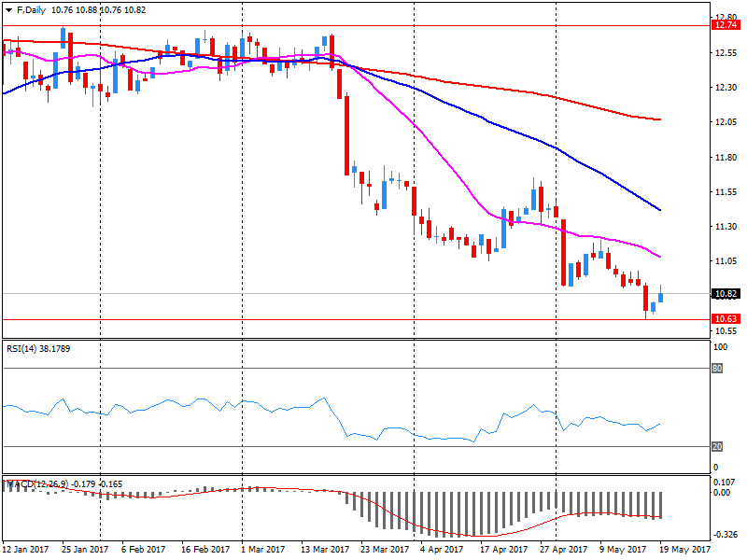Click the 11.05 price axis label

click(x=726, y=261)
